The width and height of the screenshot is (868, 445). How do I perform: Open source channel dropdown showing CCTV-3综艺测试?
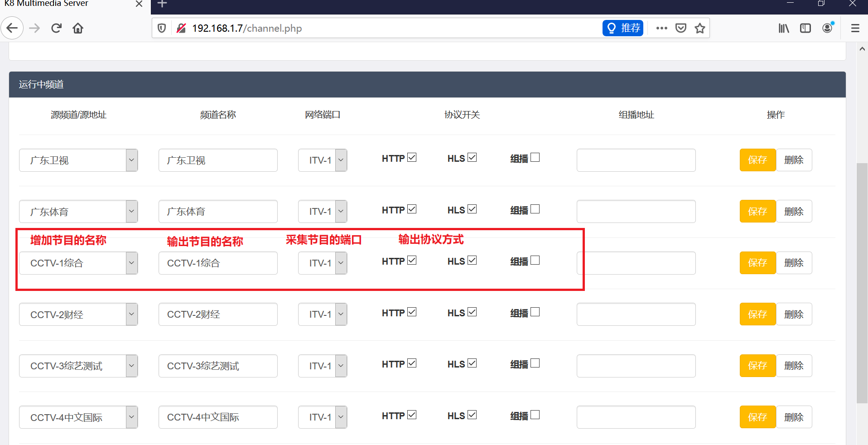click(78, 366)
